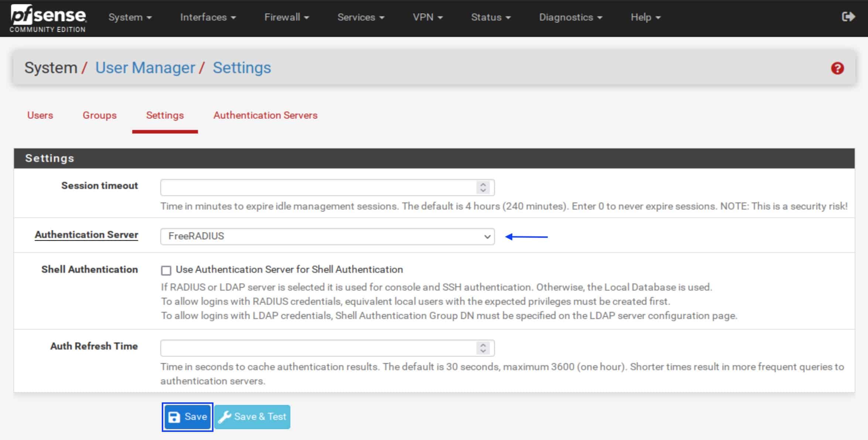Click the Shell Authentication label

tap(89, 269)
